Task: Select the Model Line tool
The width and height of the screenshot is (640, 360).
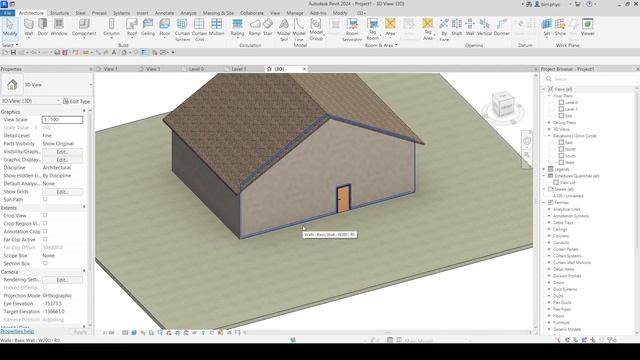Action: (299, 29)
